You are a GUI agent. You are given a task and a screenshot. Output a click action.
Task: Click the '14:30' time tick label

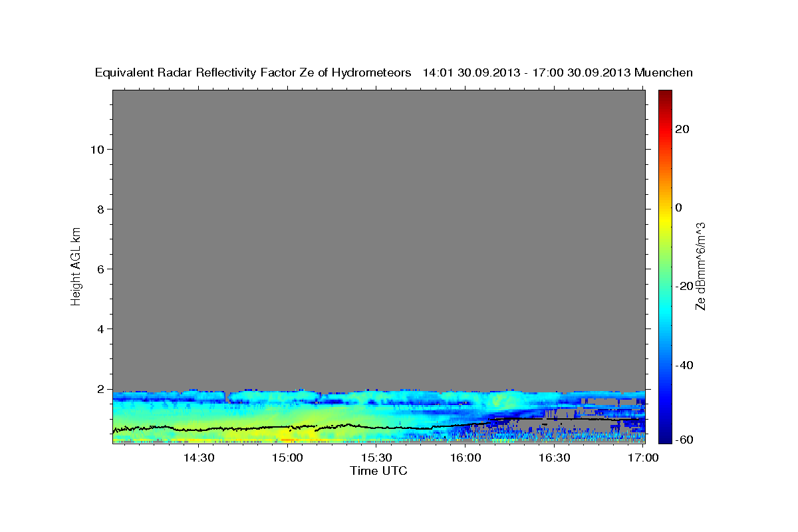point(198,458)
